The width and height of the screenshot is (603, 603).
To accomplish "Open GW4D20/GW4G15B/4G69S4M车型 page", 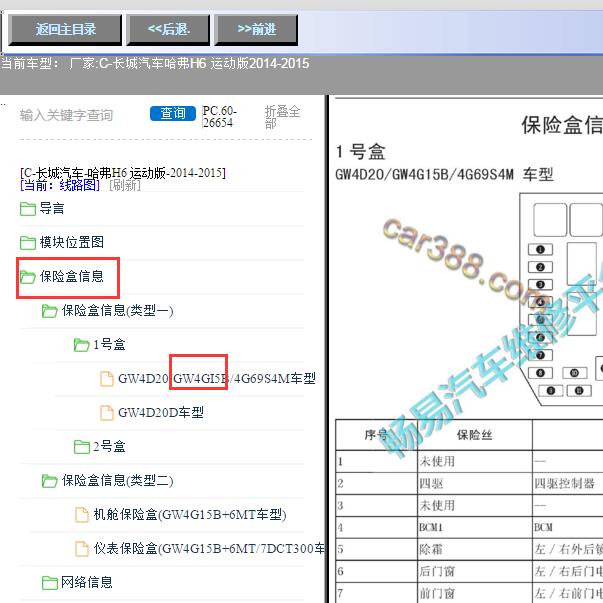I will tap(217, 379).
